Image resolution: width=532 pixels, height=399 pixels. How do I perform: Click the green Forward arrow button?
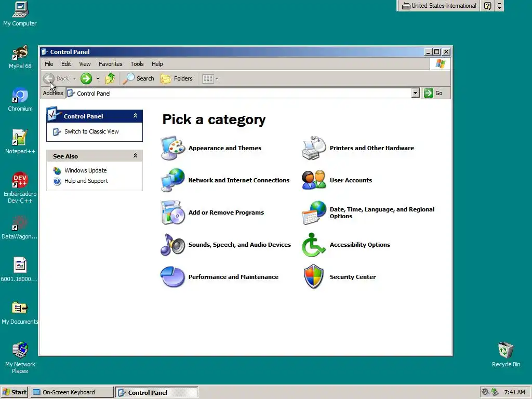point(86,79)
